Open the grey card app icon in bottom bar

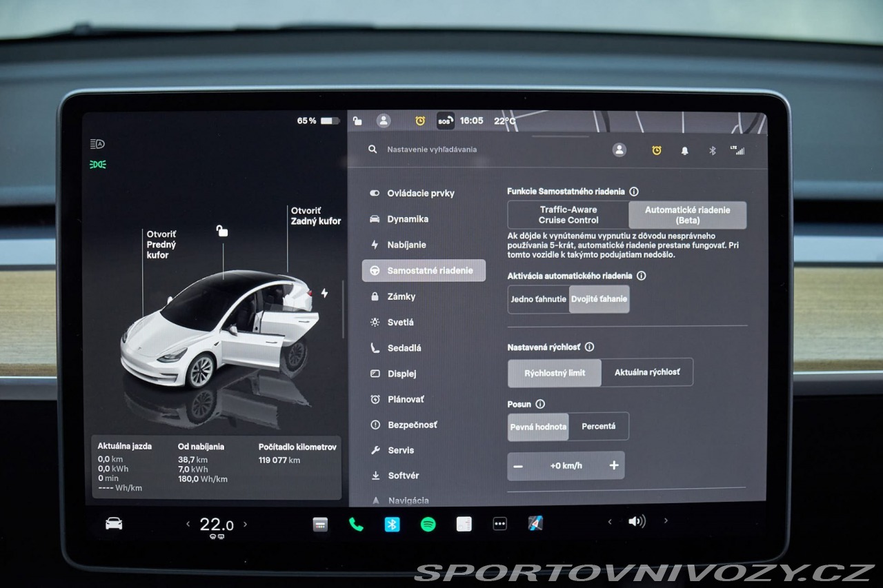click(320, 524)
